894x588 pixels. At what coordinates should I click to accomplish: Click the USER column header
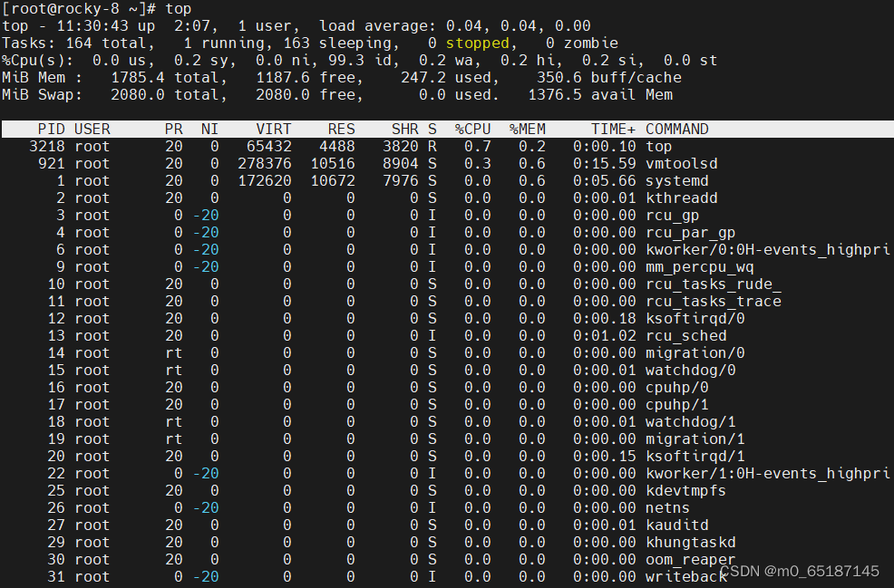pyautogui.click(x=92, y=129)
